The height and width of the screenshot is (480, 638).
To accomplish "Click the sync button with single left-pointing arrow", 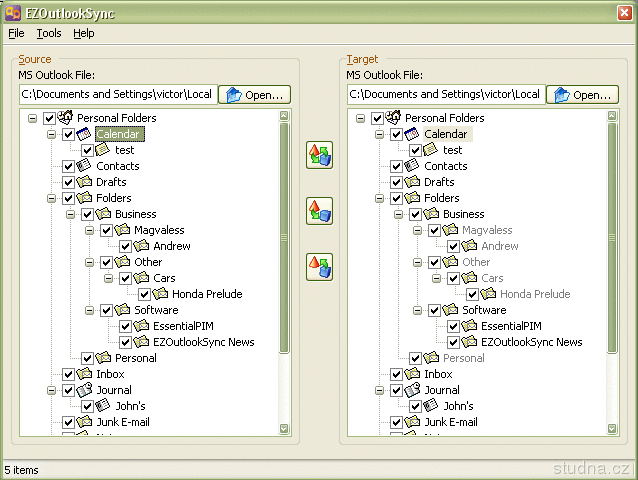I will point(319,267).
